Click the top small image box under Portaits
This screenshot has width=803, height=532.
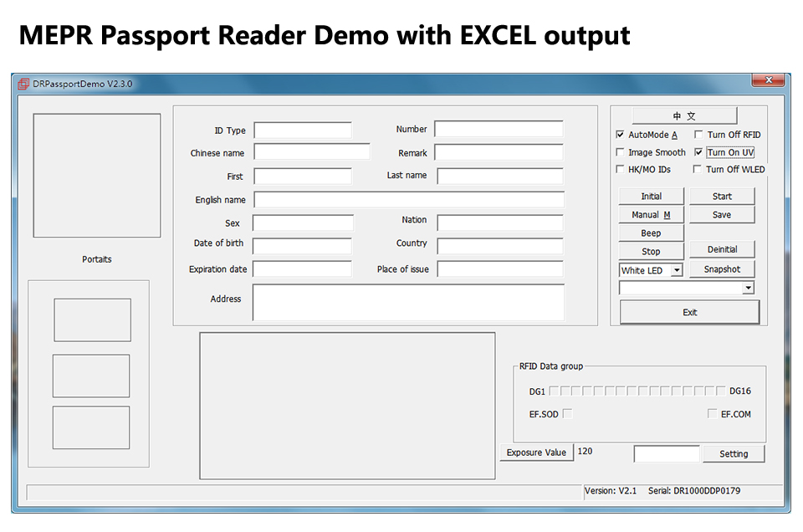[92, 320]
